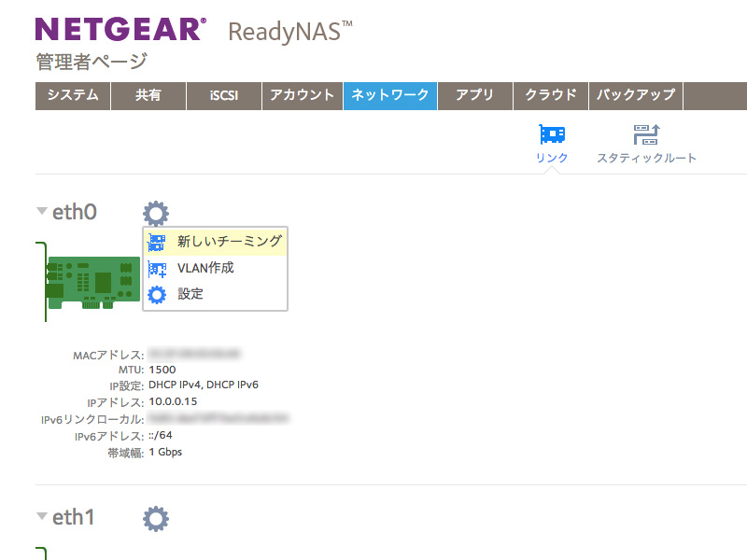
Task: Click the eth1 gear settings icon
Action: pyautogui.click(x=156, y=519)
